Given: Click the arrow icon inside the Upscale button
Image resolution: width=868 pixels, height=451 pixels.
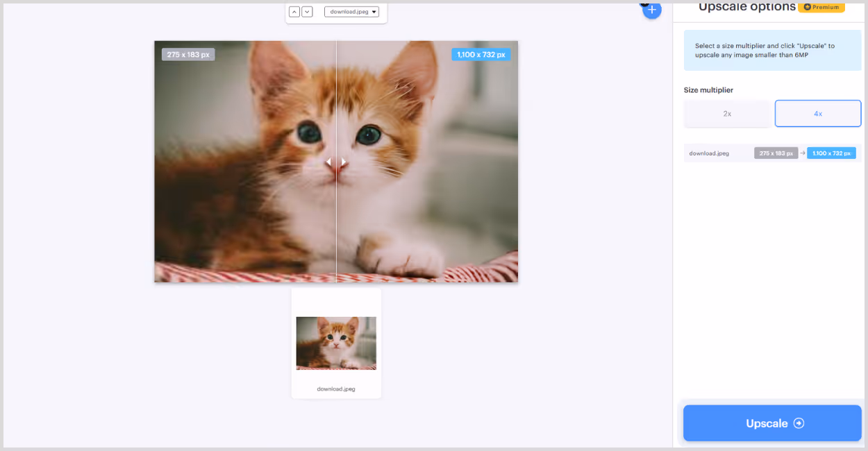Looking at the screenshot, I should pos(799,423).
